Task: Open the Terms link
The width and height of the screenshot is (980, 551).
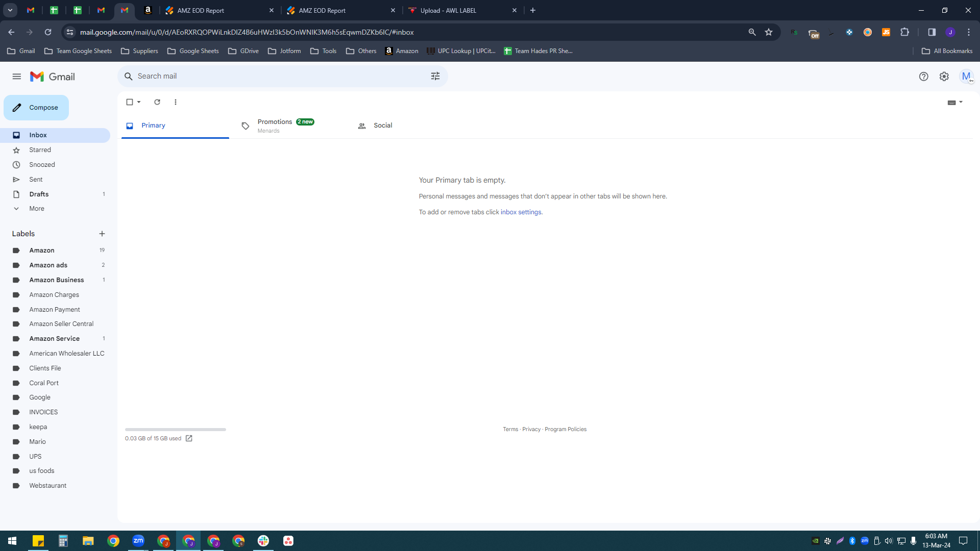Action: tap(510, 430)
